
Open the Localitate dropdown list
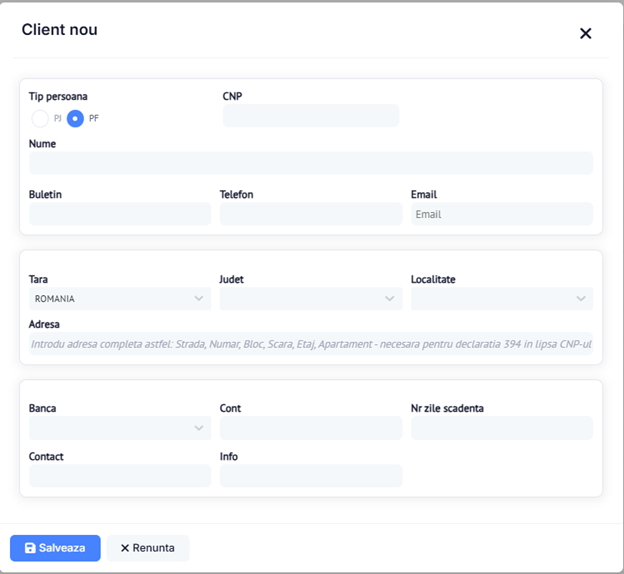[x=501, y=298]
